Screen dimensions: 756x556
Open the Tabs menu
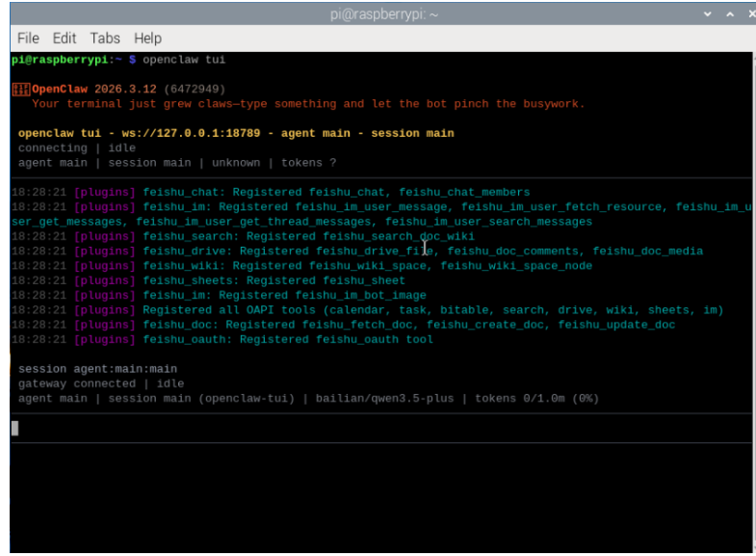(105, 39)
